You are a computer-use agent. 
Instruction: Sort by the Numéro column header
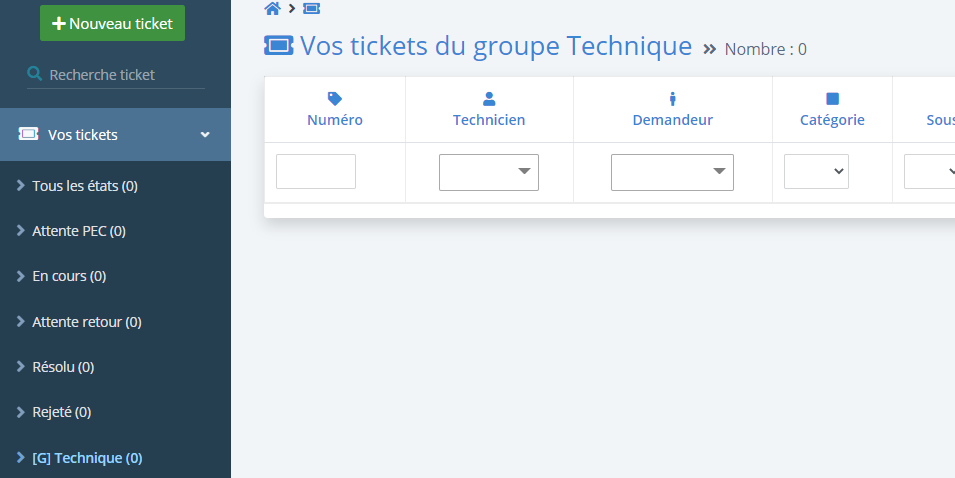coord(334,120)
